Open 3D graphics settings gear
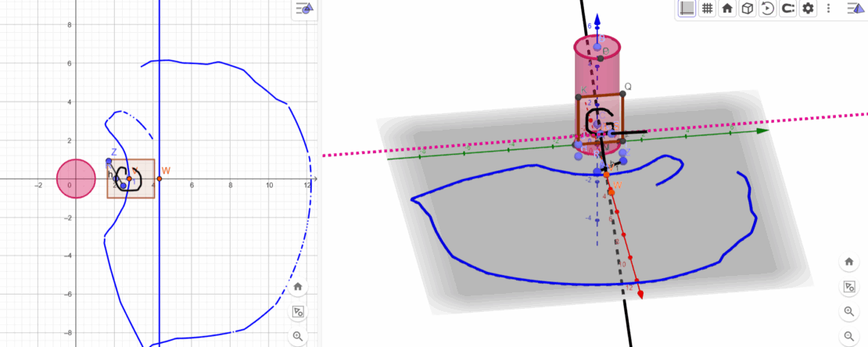The height and width of the screenshot is (347, 868). click(809, 9)
